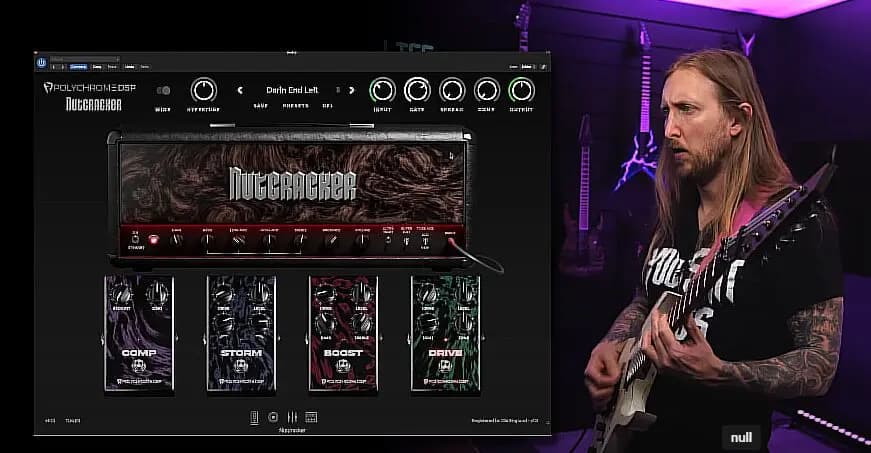Flip the Standby switch on the amp
The height and width of the screenshot is (453, 871).
pyautogui.click(x=136, y=239)
